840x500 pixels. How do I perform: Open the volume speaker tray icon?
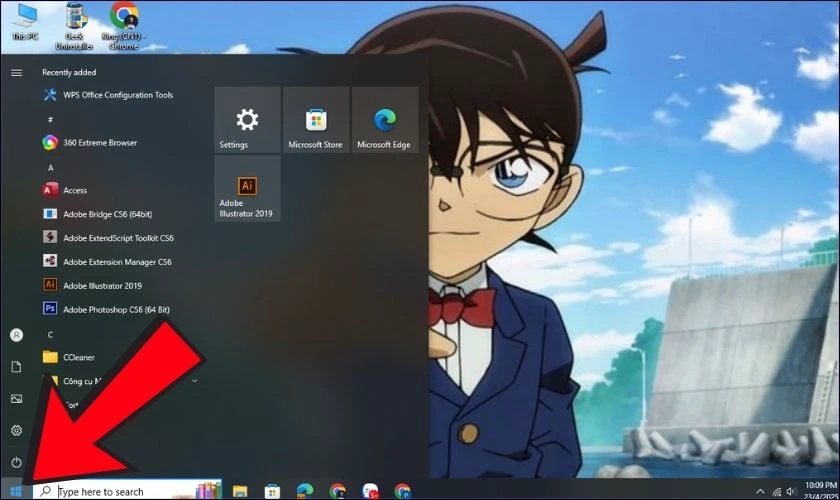(x=791, y=491)
